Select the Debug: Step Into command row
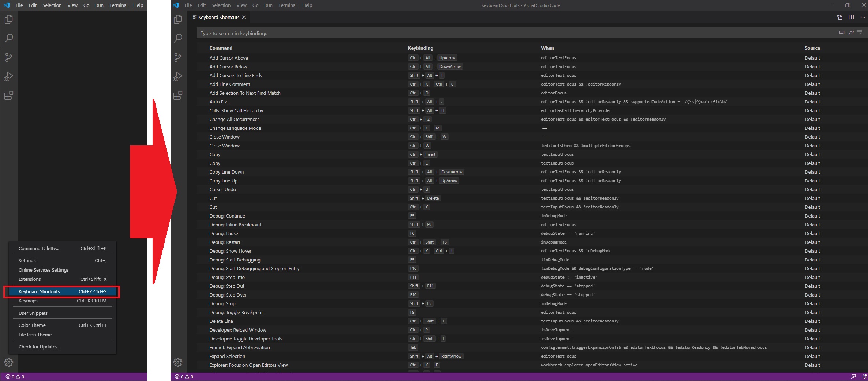The image size is (868, 381). (x=531, y=277)
